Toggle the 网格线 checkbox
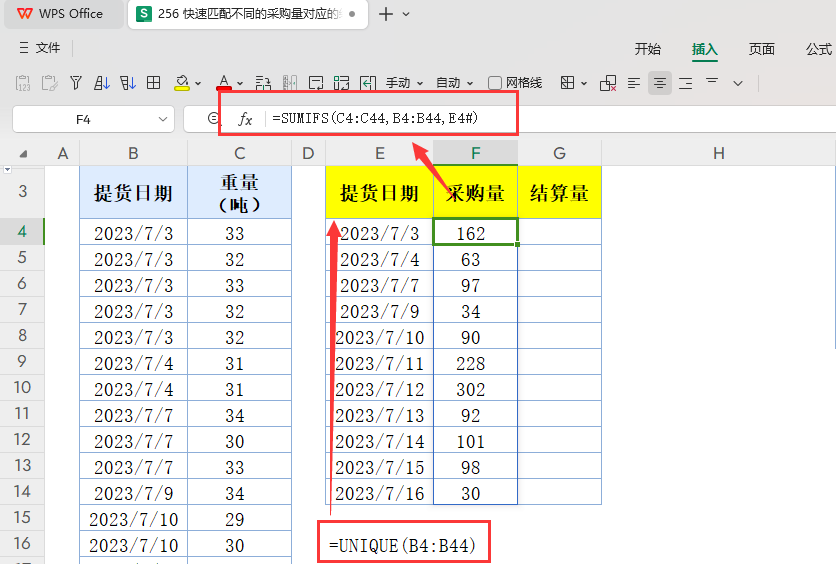The height and width of the screenshot is (564, 836). pos(495,83)
